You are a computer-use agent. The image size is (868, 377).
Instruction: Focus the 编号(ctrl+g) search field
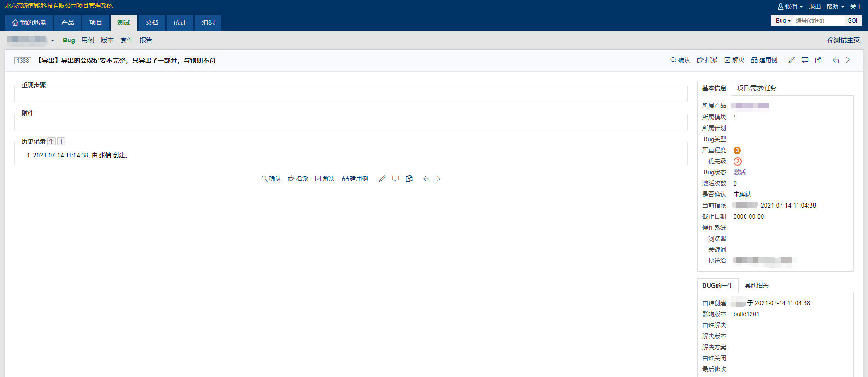pos(819,21)
